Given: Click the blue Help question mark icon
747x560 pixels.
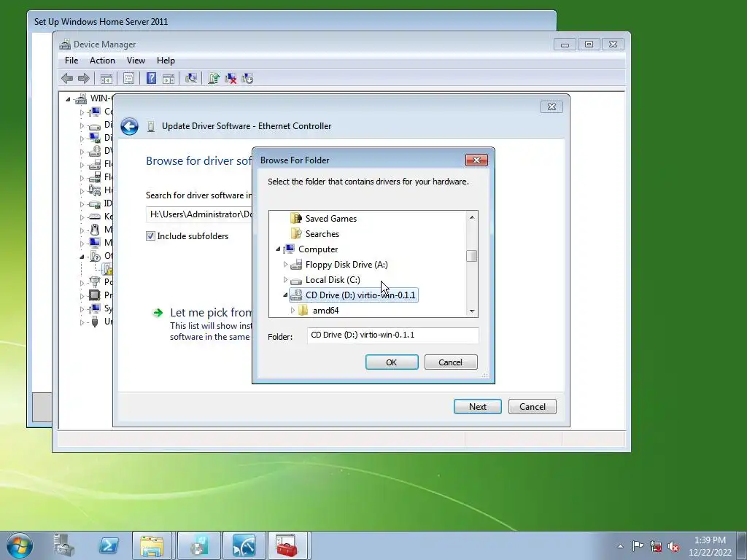Looking at the screenshot, I should (x=151, y=78).
